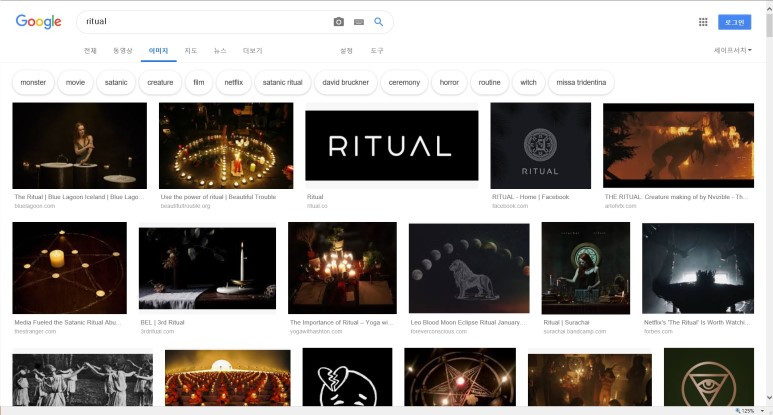
Task: Click Use the power of ritual title
Action: click(218, 197)
